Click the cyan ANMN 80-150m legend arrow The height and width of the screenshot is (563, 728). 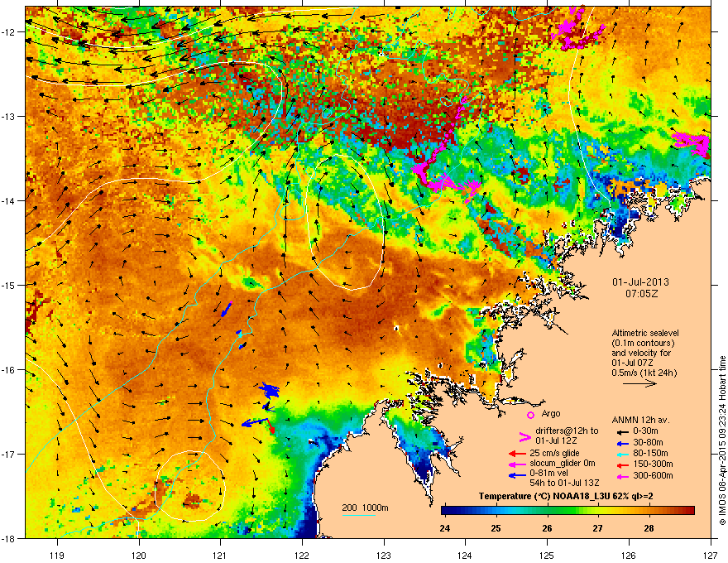click(x=622, y=454)
